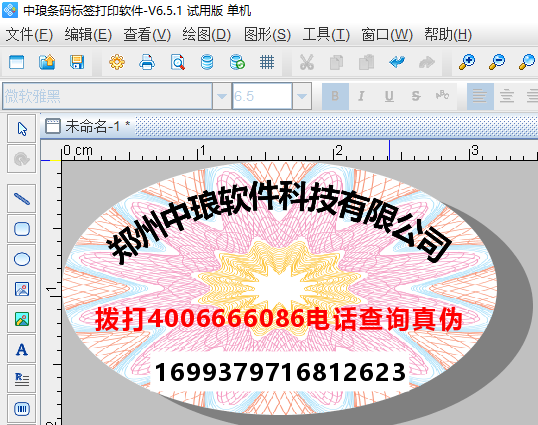Toggle the grid display icon
Image resolution: width=538 pixels, height=425 pixels.
point(267,62)
